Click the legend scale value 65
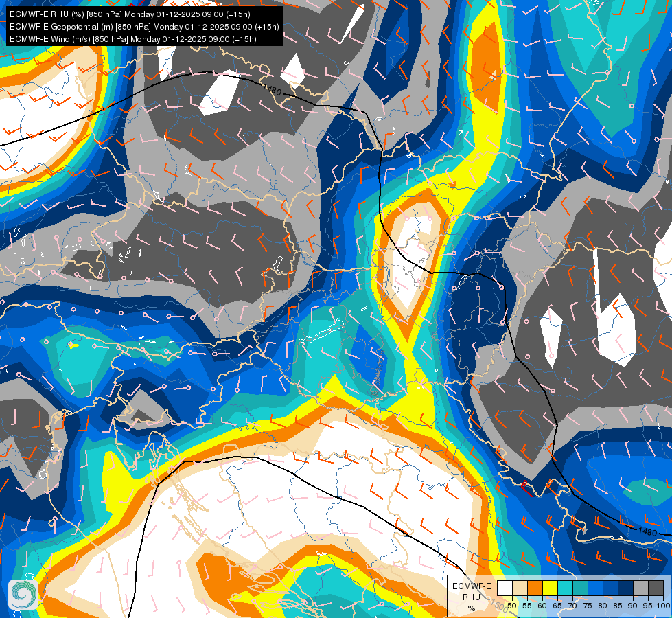The height and width of the screenshot is (618, 672). pyautogui.click(x=557, y=606)
